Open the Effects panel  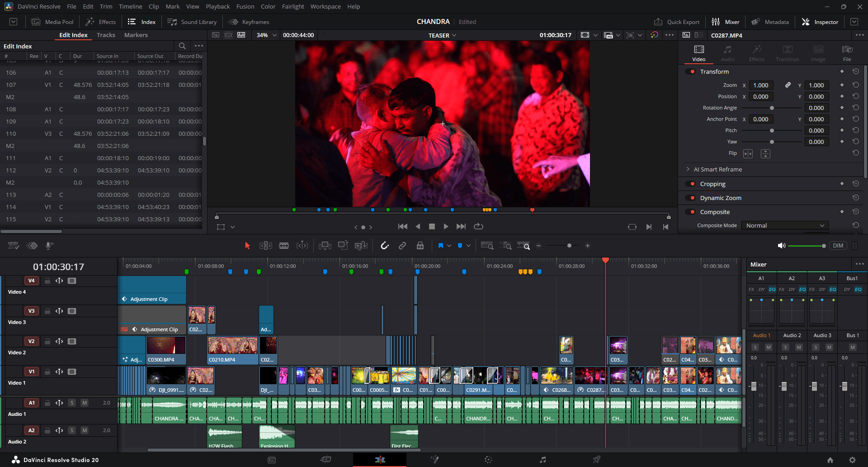click(x=101, y=22)
